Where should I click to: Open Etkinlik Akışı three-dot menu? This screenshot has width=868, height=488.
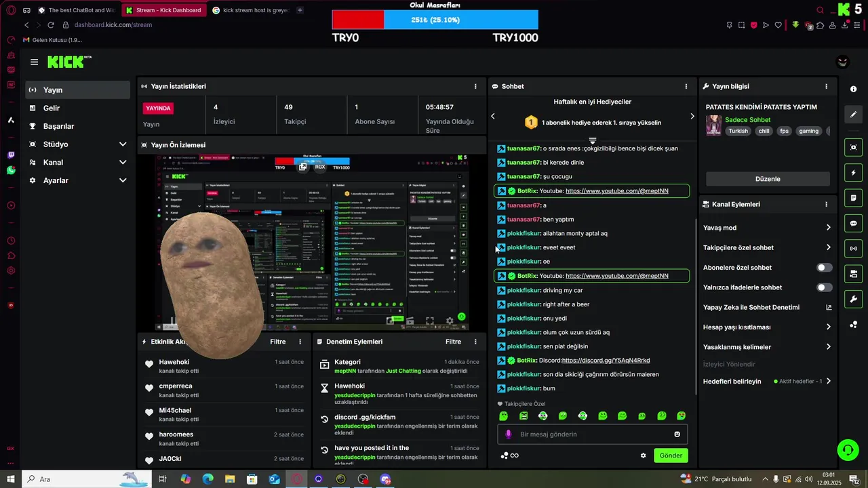click(300, 342)
